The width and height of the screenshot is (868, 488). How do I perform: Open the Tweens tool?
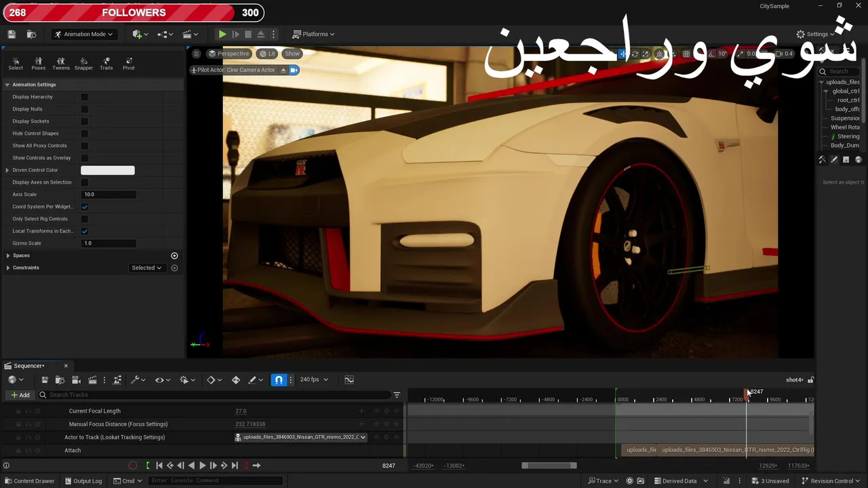point(61,64)
